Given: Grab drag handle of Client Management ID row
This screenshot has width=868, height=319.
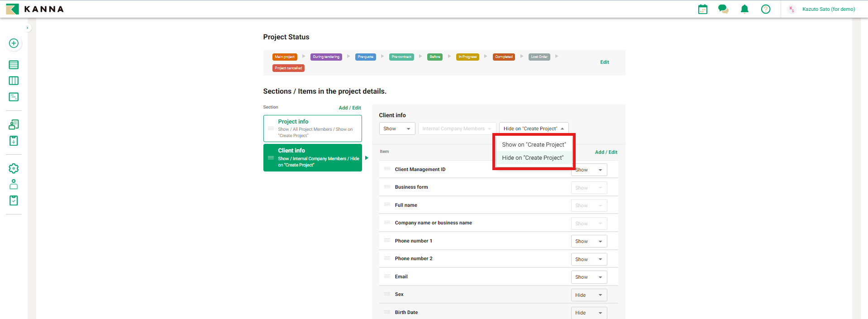Looking at the screenshot, I should point(387,169).
